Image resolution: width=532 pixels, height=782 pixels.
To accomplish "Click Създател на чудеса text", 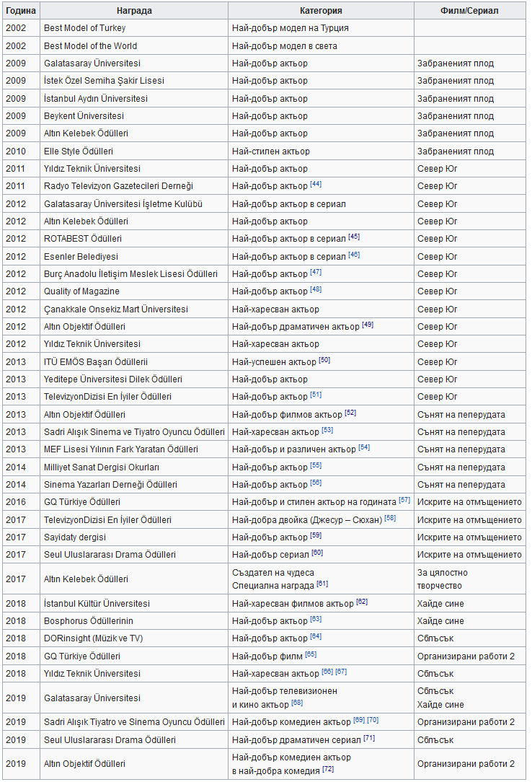I will 273,573.
